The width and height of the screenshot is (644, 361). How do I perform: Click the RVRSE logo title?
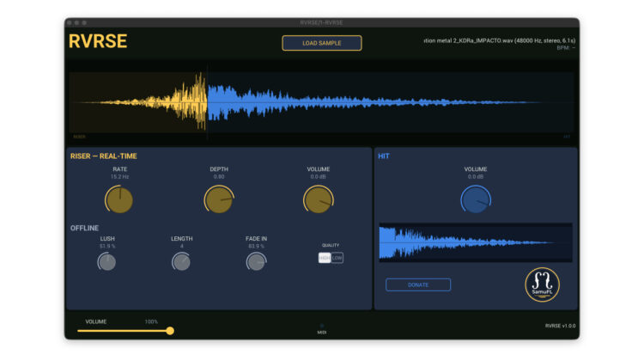pos(98,41)
